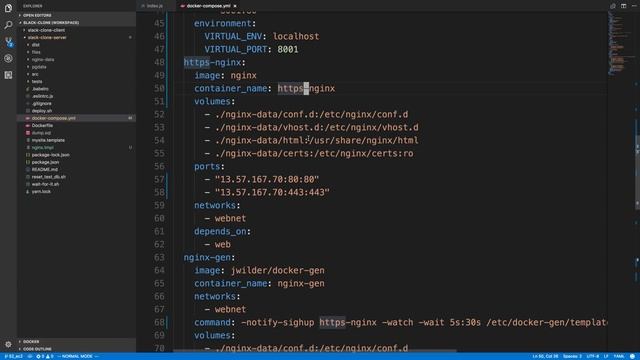Expand the files folder

coord(36,52)
